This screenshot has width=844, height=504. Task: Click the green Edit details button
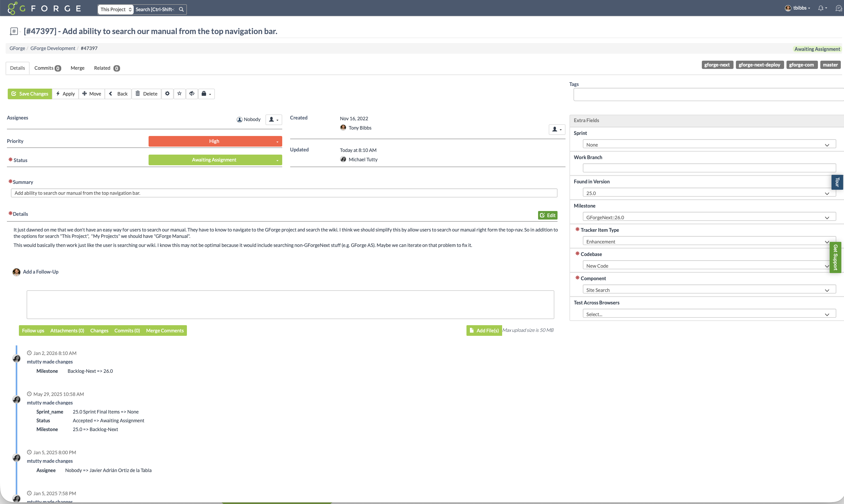tap(547, 215)
